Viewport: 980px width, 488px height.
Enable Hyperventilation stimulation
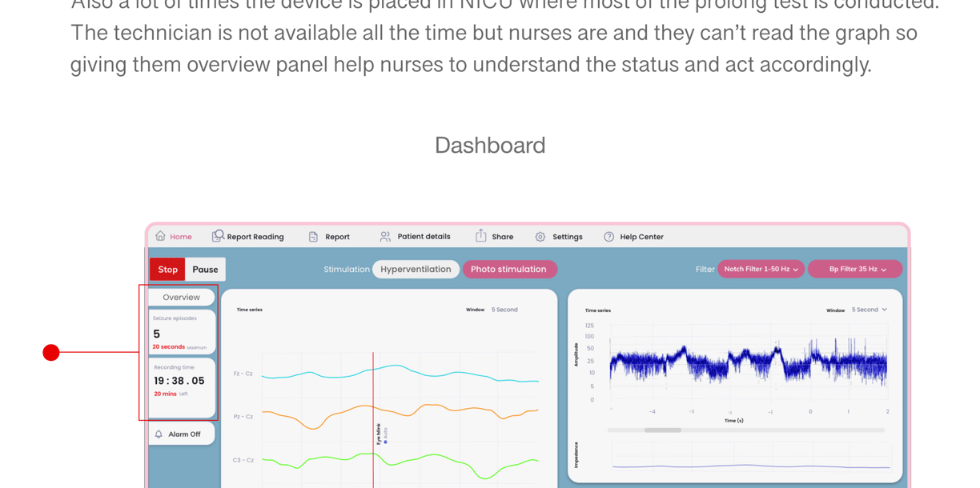tap(416, 270)
